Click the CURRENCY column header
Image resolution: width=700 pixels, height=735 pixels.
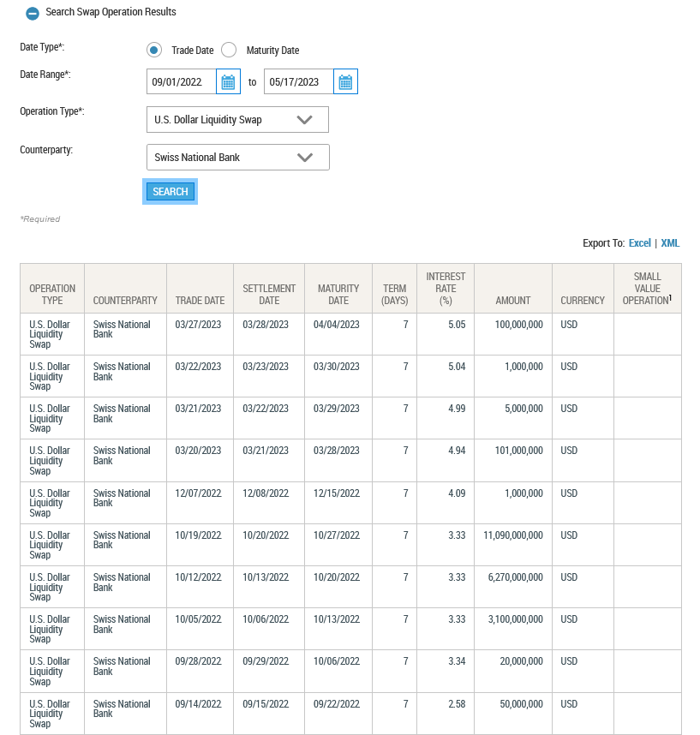pos(583,289)
